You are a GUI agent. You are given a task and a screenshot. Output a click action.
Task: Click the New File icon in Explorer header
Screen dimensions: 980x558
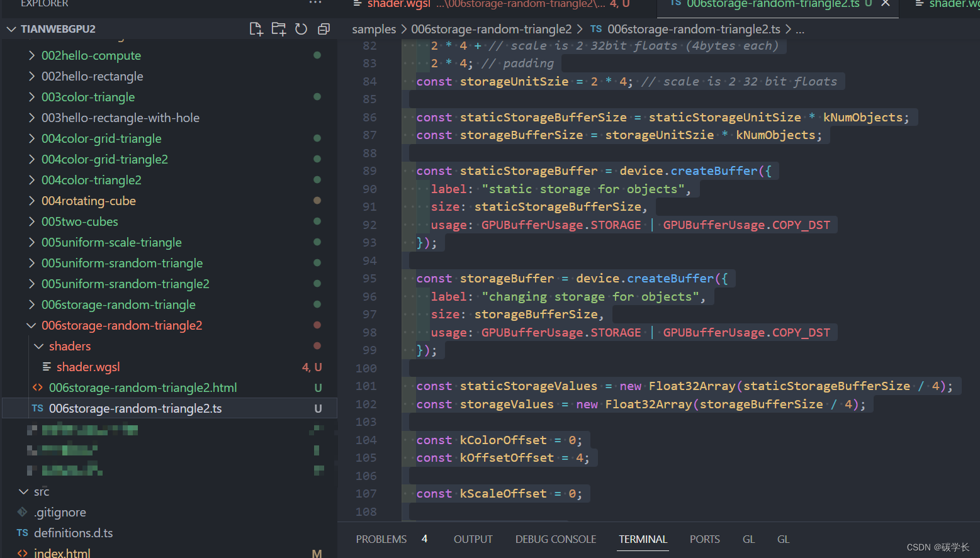pos(256,29)
